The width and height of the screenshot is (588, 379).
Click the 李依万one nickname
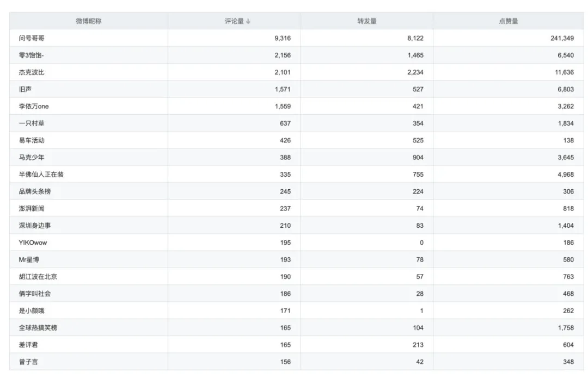pyautogui.click(x=34, y=107)
